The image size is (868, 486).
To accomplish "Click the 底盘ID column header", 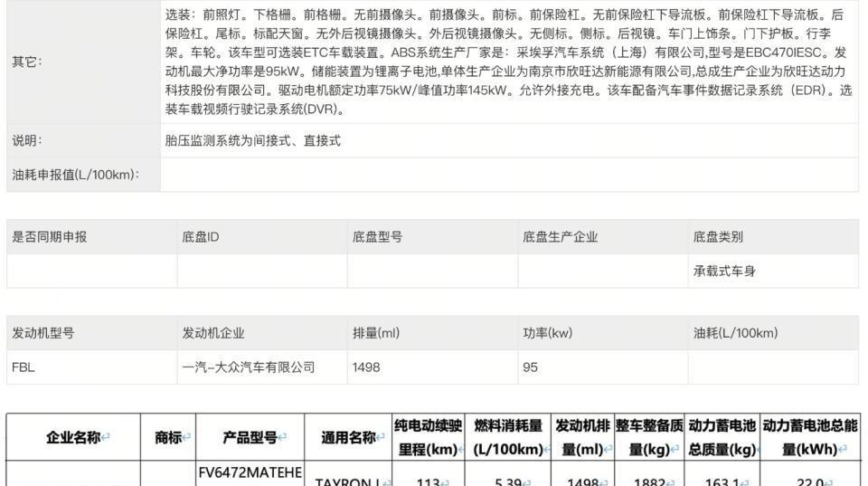I will [x=201, y=237].
